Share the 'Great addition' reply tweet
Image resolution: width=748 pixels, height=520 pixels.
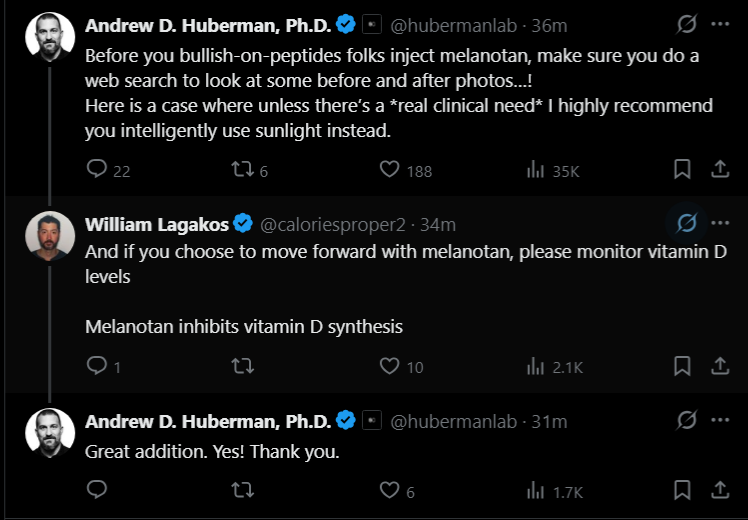pos(719,490)
